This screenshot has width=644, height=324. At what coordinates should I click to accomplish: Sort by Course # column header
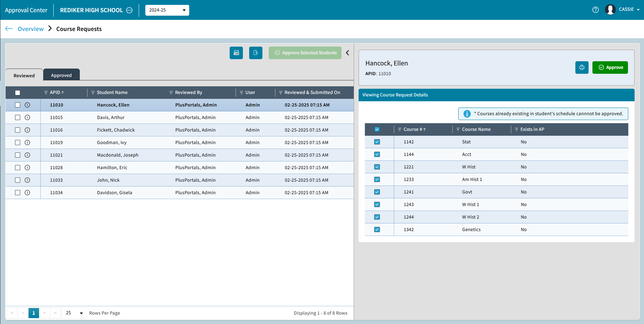pyautogui.click(x=413, y=129)
